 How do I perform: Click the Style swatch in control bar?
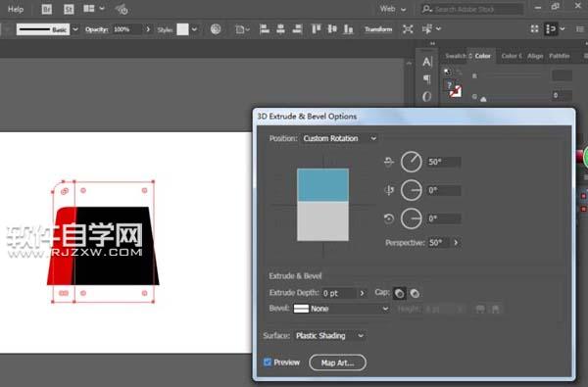(x=182, y=29)
